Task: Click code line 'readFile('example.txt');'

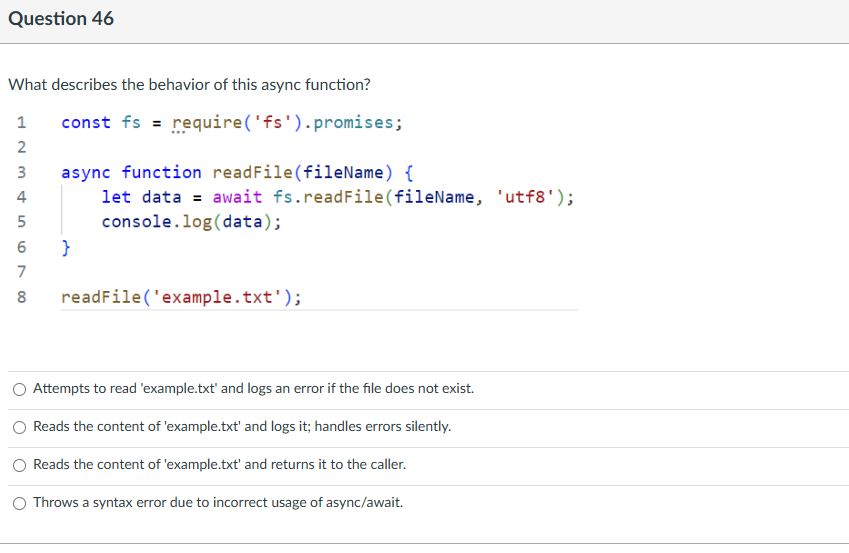Action: coord(181,297)
